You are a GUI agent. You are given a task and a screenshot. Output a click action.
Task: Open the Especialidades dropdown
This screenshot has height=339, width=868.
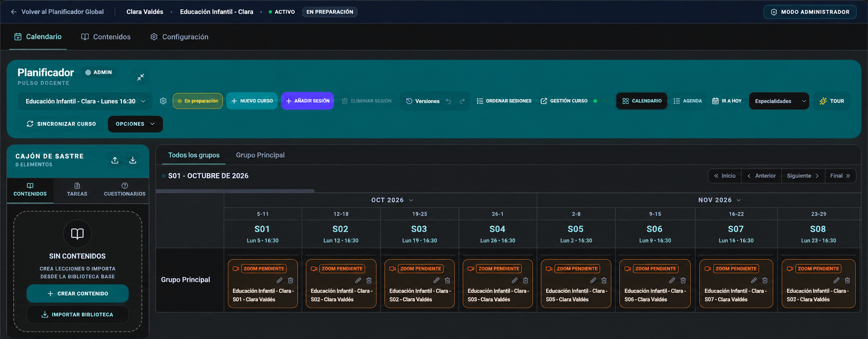click(779, 101)
